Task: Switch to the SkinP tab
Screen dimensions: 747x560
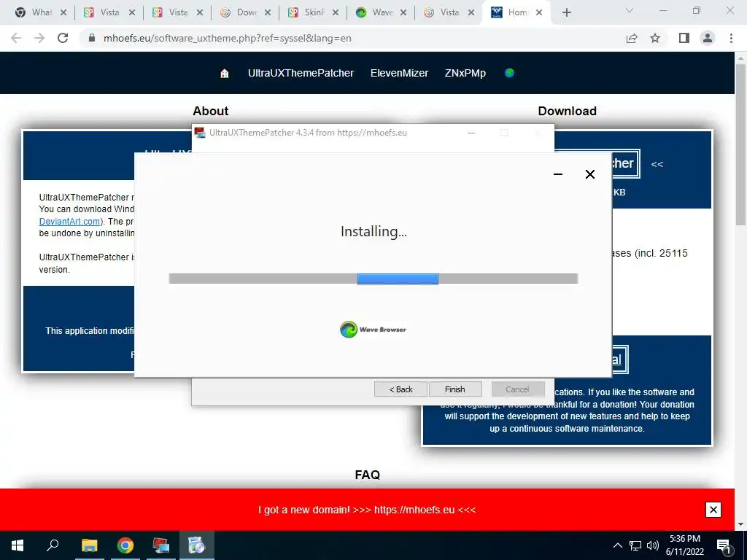Action: 312,13
